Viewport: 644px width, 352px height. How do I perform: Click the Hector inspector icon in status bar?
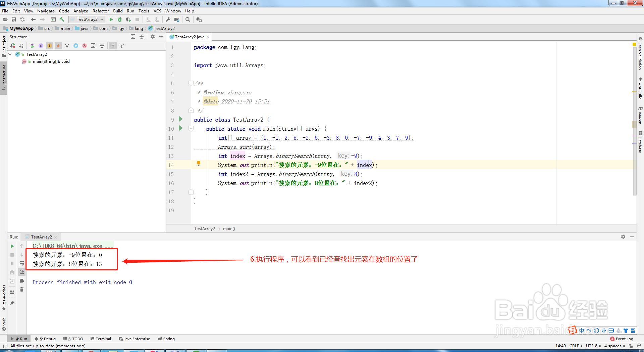coord(639,346)
